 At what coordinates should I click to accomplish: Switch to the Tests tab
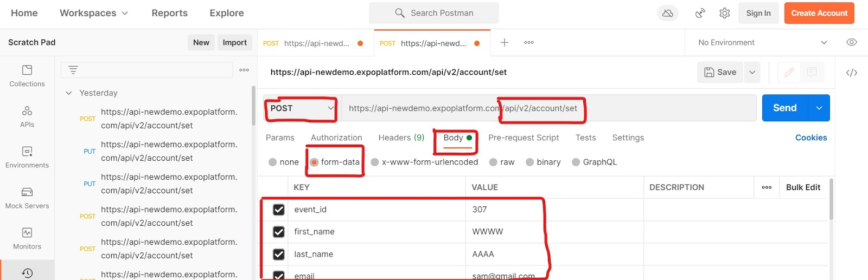586,138
